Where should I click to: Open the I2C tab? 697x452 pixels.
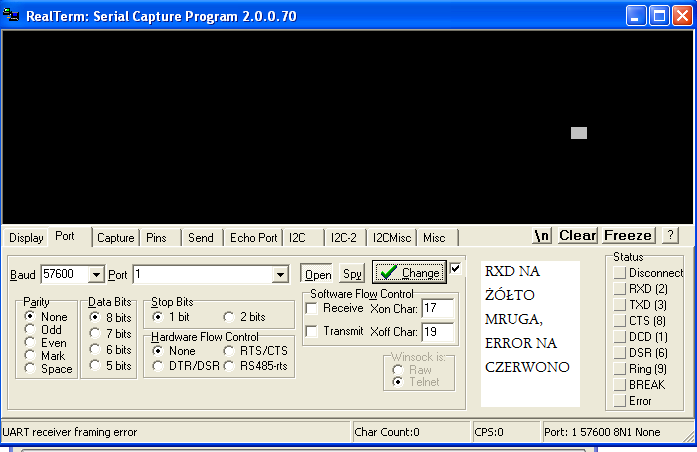coord(297,238)
